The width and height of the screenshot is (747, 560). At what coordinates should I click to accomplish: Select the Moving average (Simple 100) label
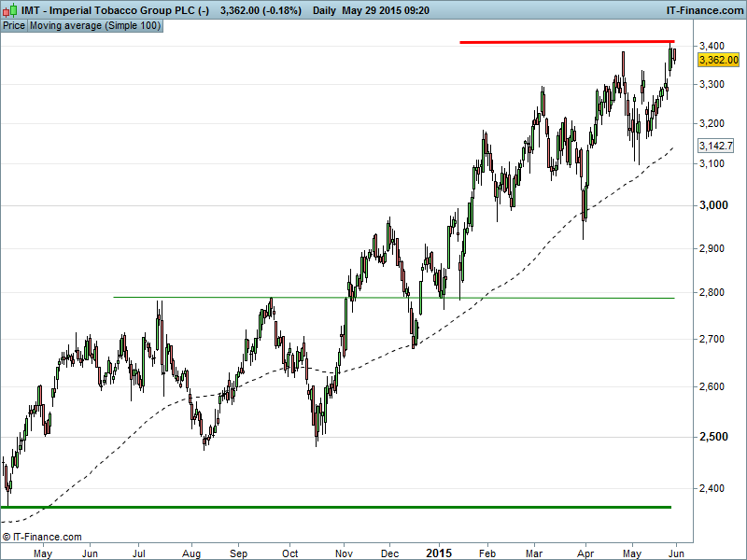(95, 26)
